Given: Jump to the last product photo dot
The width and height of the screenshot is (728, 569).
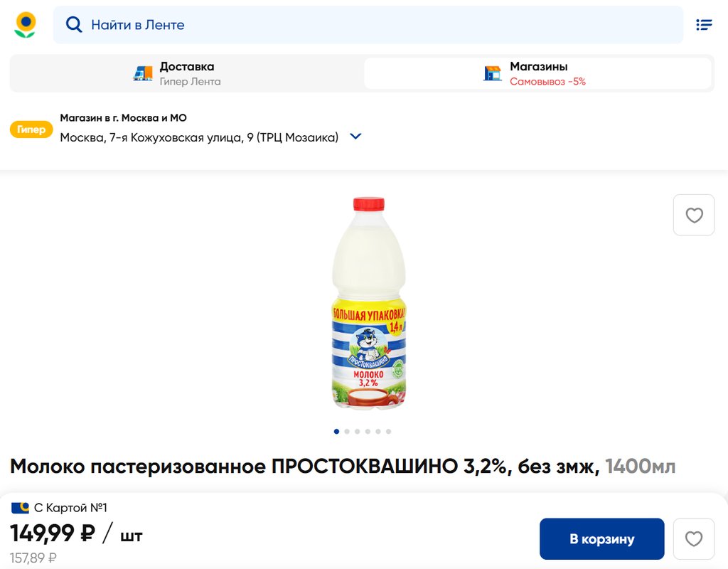Looking at the screenshot, I should pos(389,432).
